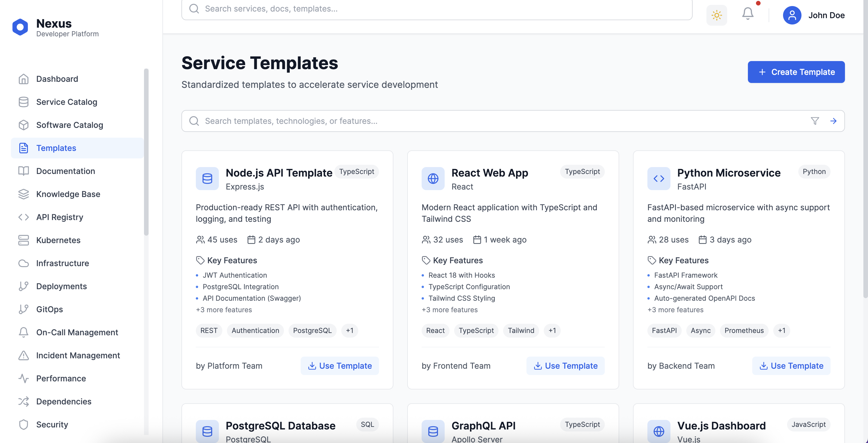Navigate to Incident Management
This screenshot has width=868, height=443.
point(78,355)
